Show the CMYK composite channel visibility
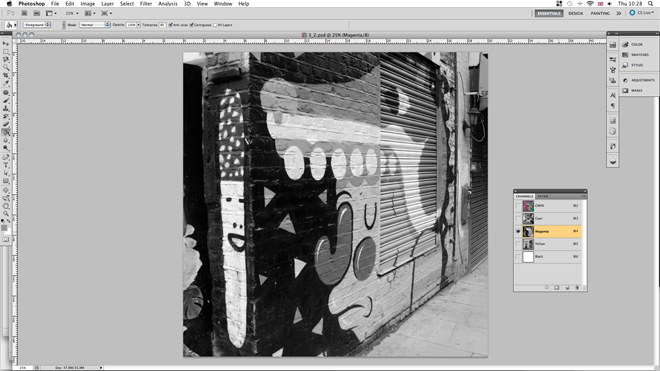The image size is (660, 371). 518,206
